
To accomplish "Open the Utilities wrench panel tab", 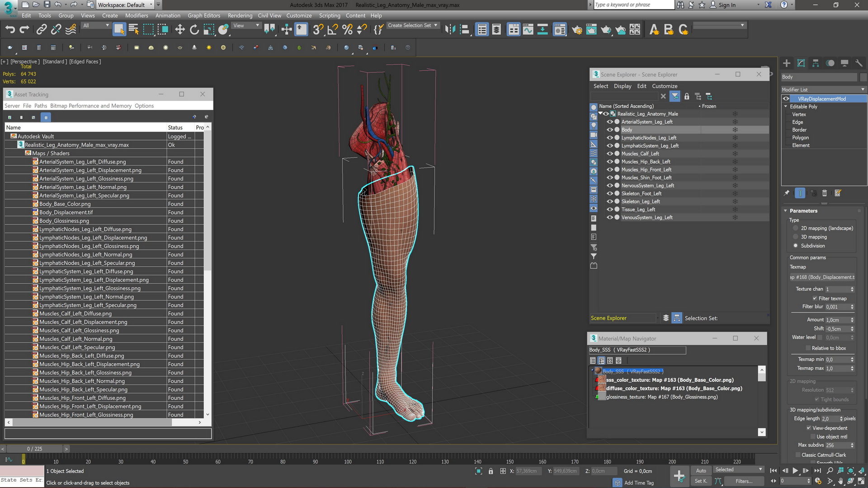I will (859, 63).
